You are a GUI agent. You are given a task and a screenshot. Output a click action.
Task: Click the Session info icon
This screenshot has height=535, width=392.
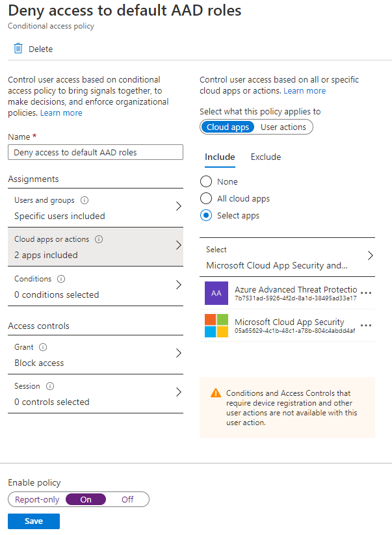50,386
